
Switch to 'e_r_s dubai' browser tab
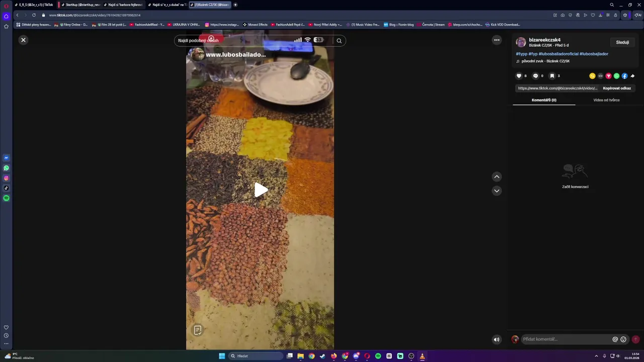[168, 5]
